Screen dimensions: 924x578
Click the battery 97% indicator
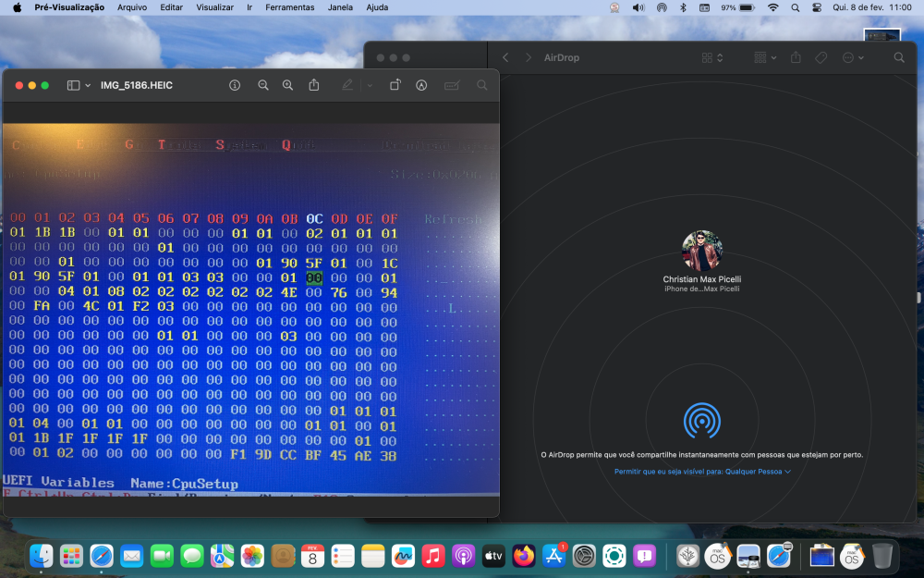point(737,7)
